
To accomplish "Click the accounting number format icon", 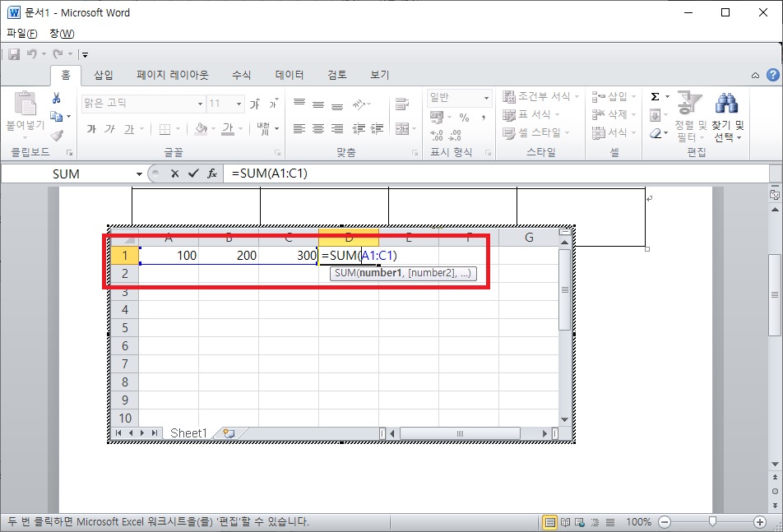I will click(437, 118).
